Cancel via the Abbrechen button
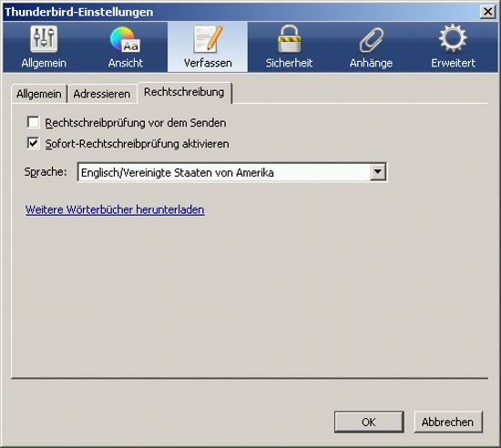Screen dimensions: 501x448 pyautogui.click(x=448, y=423)
